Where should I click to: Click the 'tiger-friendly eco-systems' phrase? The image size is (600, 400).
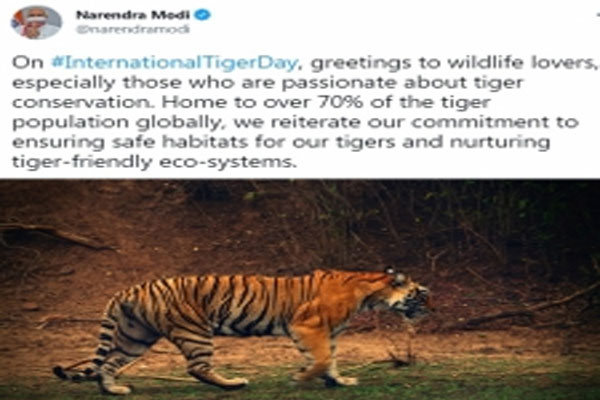click(x=154, y=162)
